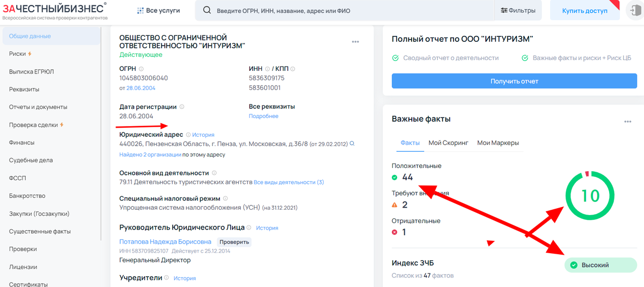644x287 pixels.
Task: Open История link for Учредители
Action: (185, 278)
